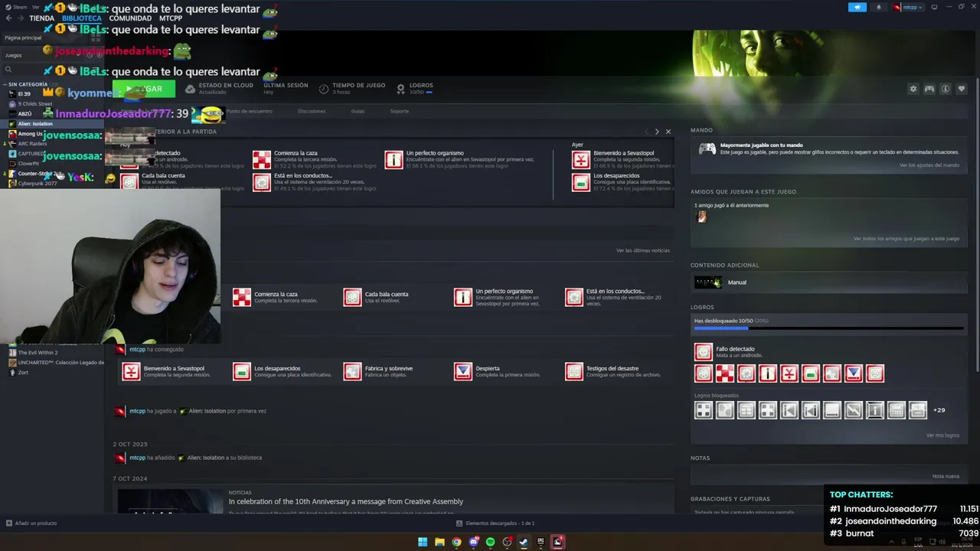
Task: Open Punto de encuentro tab
Action: [x=249, y=111]
